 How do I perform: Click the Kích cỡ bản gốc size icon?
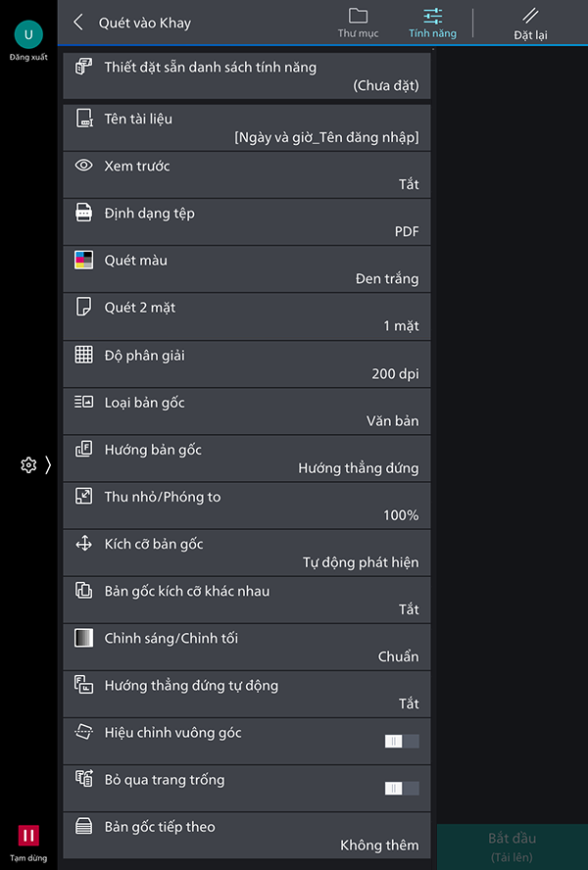point(84,543)
